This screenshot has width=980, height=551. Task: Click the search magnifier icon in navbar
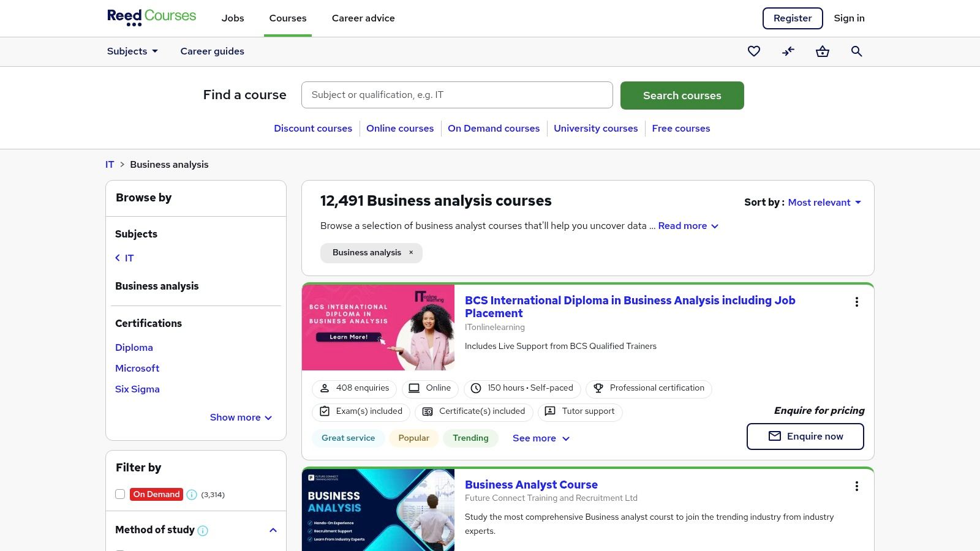coord(856,51)
